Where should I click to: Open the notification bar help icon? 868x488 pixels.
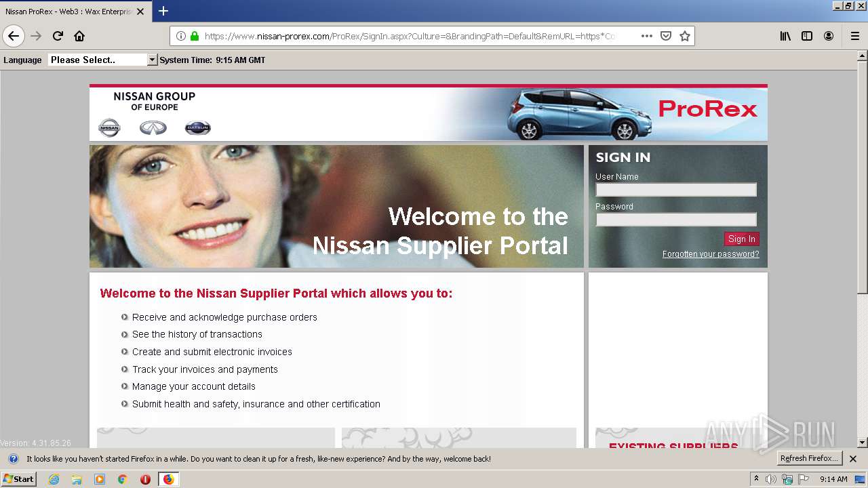(x=13, y=459)
